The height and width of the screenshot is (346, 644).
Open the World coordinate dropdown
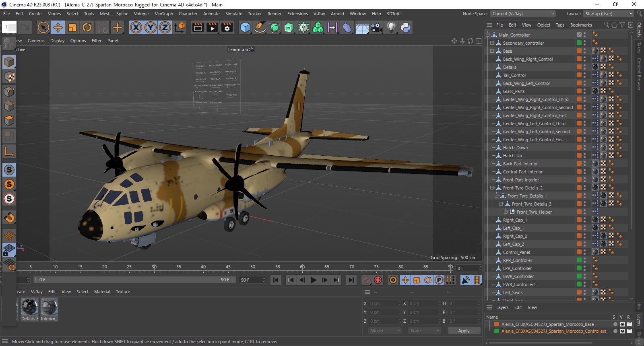385,331
